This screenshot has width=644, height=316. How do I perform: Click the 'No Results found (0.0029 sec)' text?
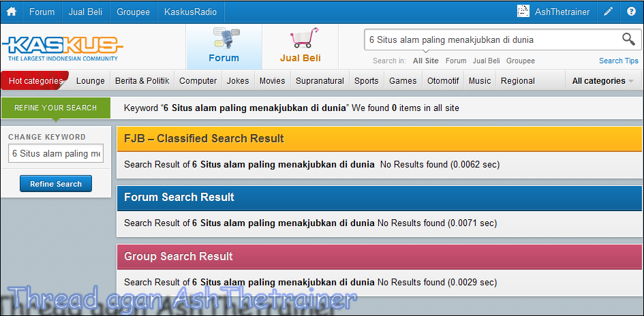[x=437, y=283]
